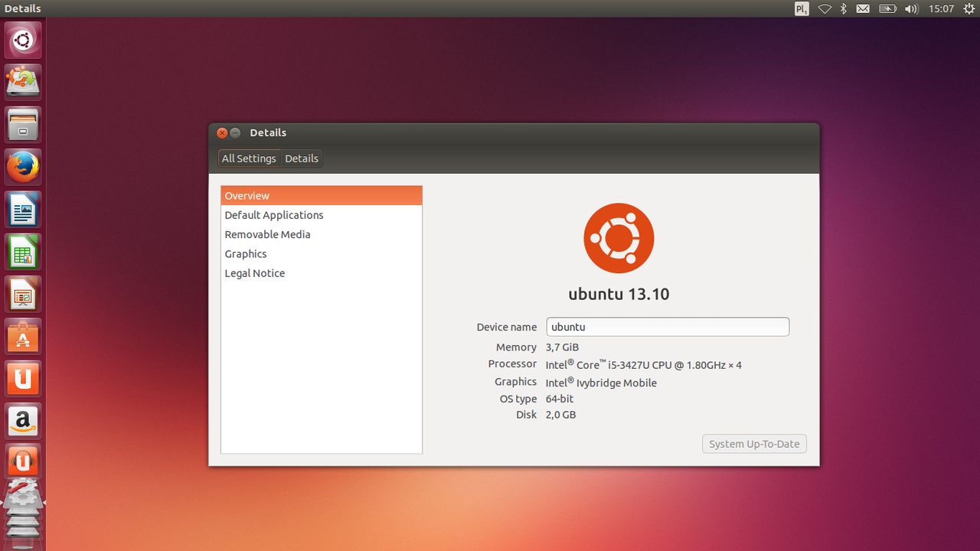Open the Files manager from the launcher

[23, 124]
